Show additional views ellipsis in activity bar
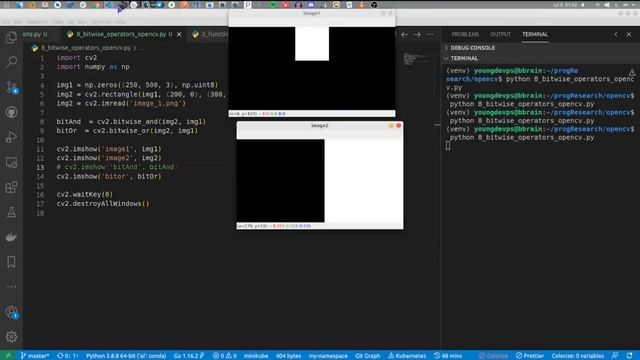 11,287
